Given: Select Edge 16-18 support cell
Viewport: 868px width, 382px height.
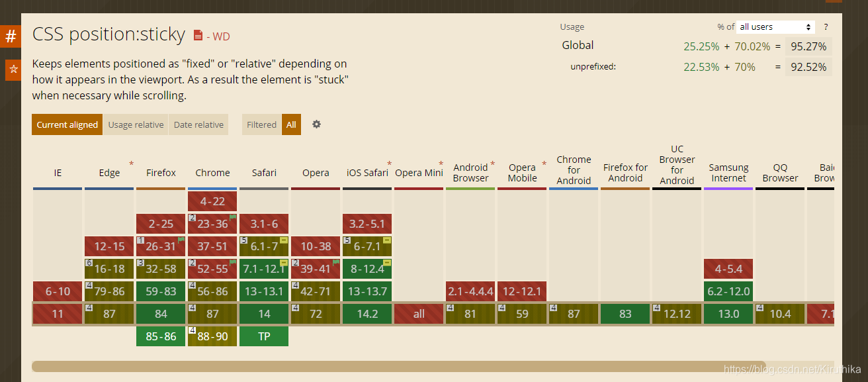Looking at the screenshot, I should coord(109,269).
